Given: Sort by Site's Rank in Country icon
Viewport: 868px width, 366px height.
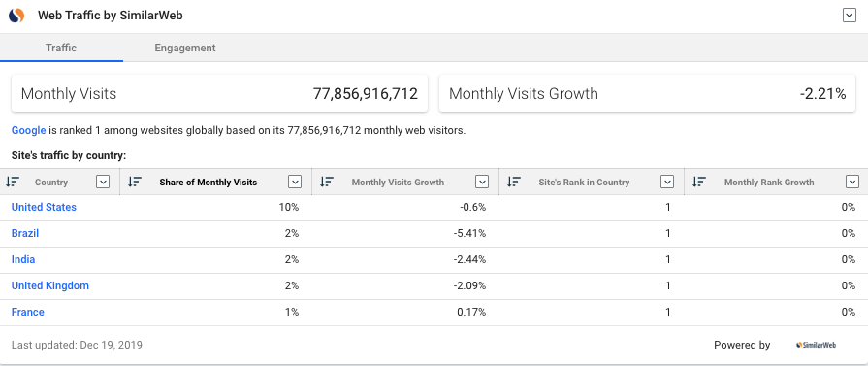Looking at the screenshot, I should 514,182.
